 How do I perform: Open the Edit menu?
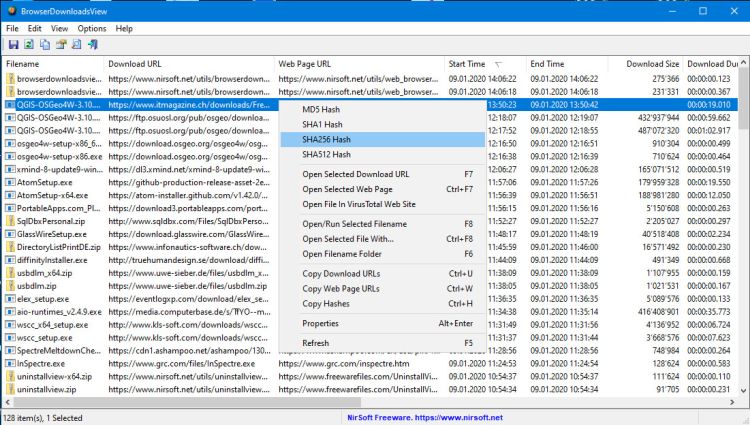[34, 28]
